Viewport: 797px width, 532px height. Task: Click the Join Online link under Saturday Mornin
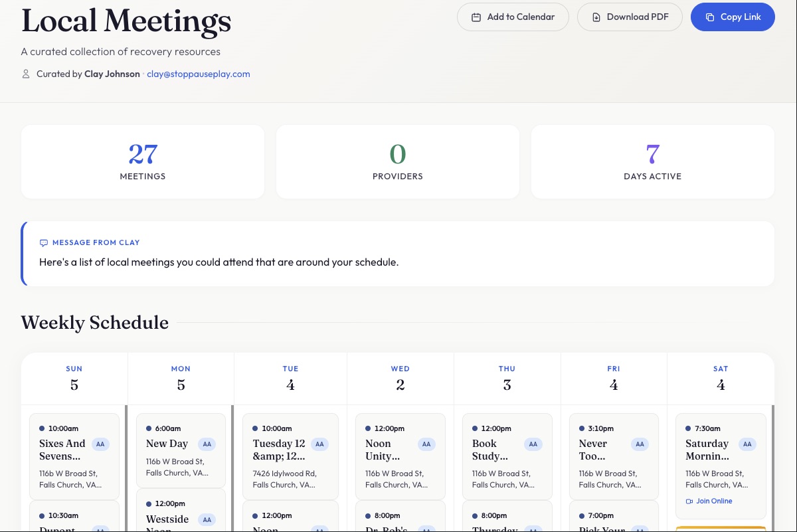click(x=710, y=501)
